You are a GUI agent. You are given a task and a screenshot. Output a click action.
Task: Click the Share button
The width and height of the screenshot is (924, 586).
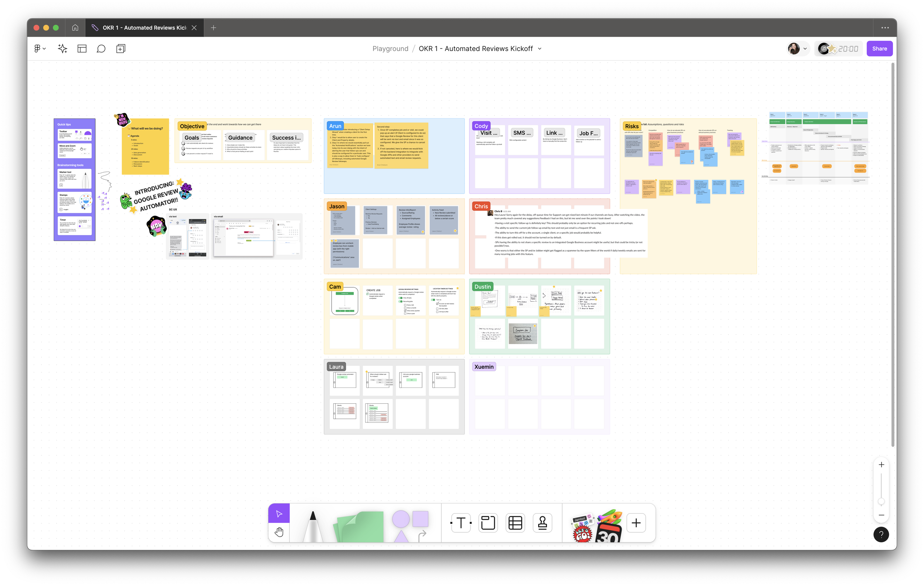tap(879, 49)
